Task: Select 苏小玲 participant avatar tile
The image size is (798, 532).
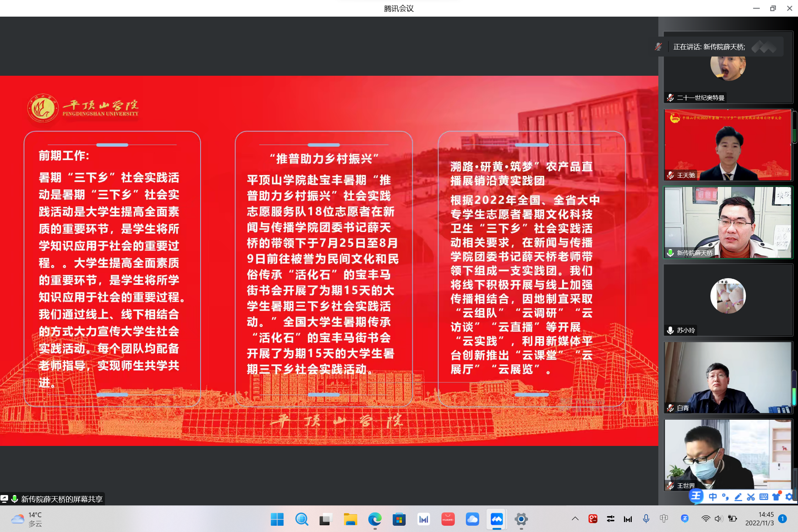Action: 728,300
